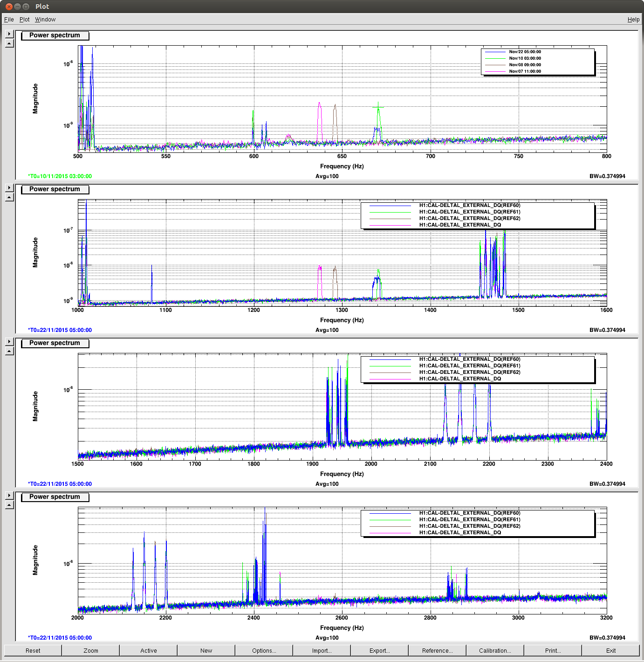The image size is (644, 662).
Task: Click up-arrow icon of third plot pad
Action: pos(9,351)
